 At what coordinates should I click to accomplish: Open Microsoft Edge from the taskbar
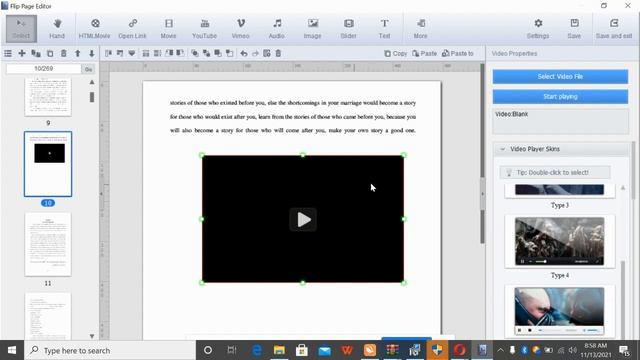(257, 350)
